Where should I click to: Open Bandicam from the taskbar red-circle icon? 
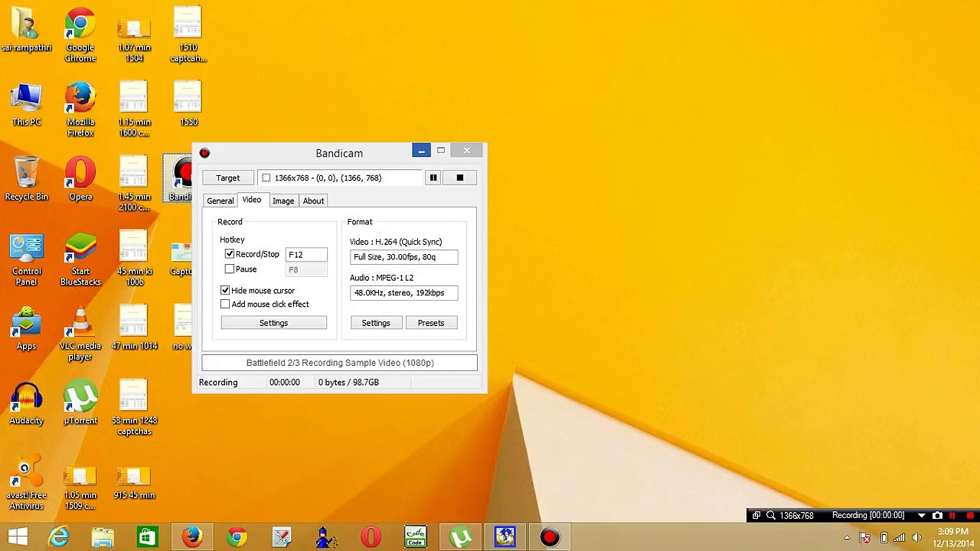click(x=550, y=537)
